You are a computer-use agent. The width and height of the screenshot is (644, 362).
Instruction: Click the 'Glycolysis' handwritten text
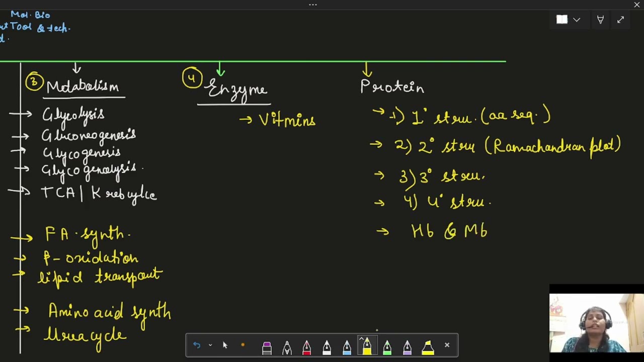(x=73, y=115)
